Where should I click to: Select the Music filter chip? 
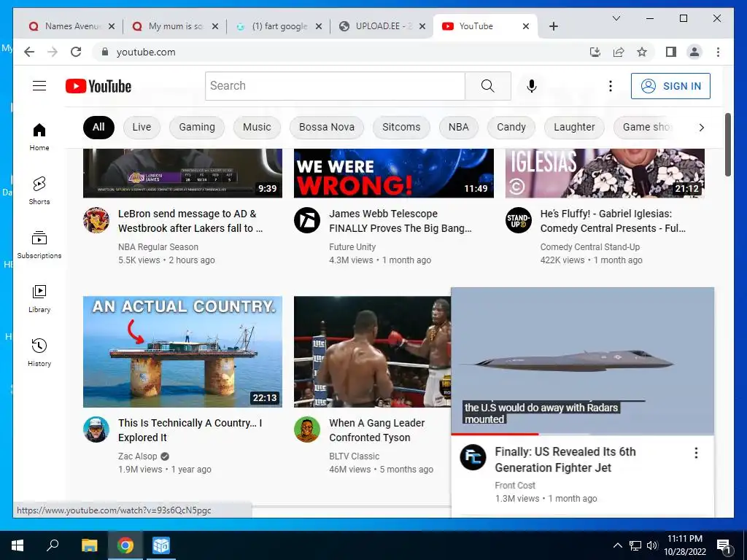pyautogui.click(x=257, y=127)
